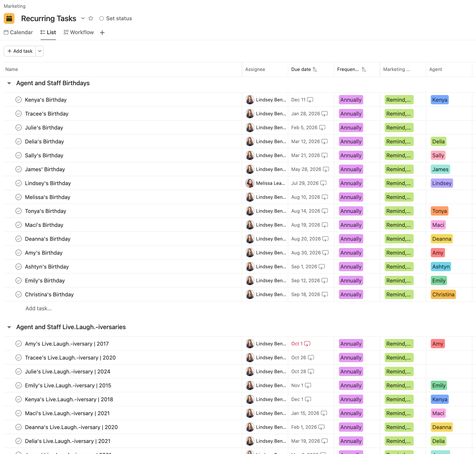
Task: Click Lindsey's avatar on Tracee's Birthday row
Action: click(x=250, y=114)
